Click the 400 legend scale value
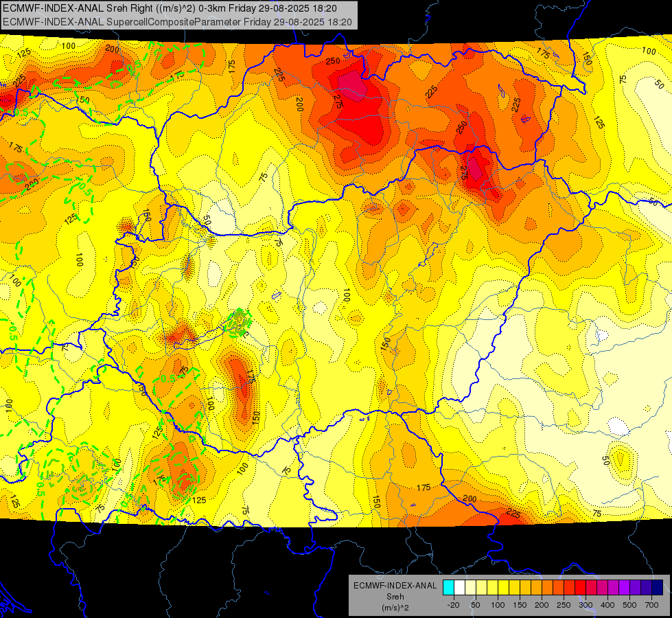The image size is (672, 618). tap(607, 605)
